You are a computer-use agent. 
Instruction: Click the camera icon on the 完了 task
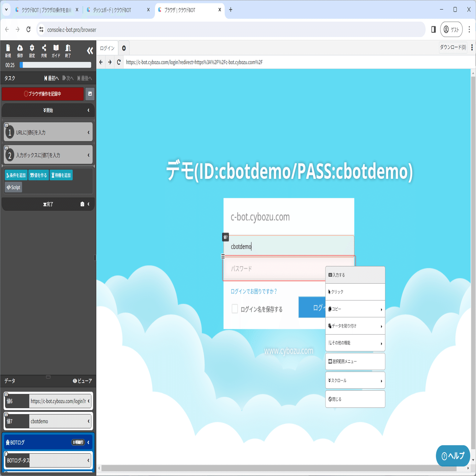[x=82, y=204]
